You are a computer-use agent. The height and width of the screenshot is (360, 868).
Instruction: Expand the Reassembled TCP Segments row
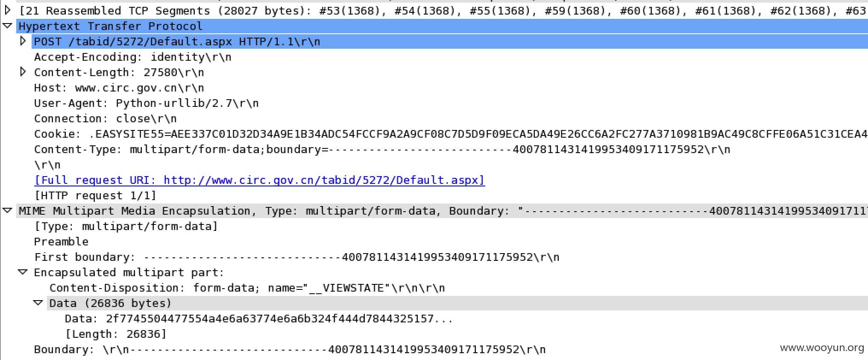(8, 10)
